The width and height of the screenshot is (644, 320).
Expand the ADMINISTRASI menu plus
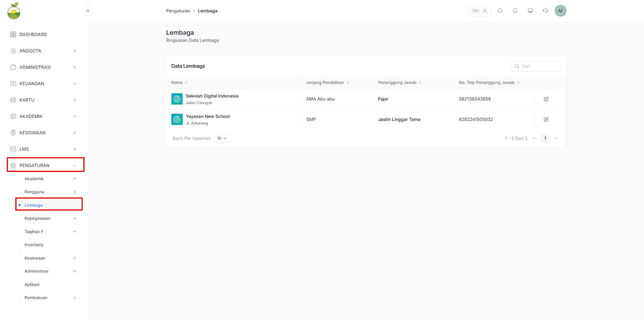click(74, 67)
